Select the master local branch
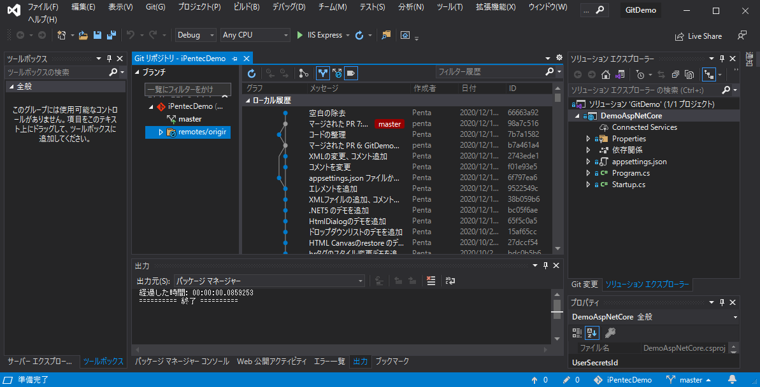The height and width of the screenshot is (387, 760). point(190,119)
